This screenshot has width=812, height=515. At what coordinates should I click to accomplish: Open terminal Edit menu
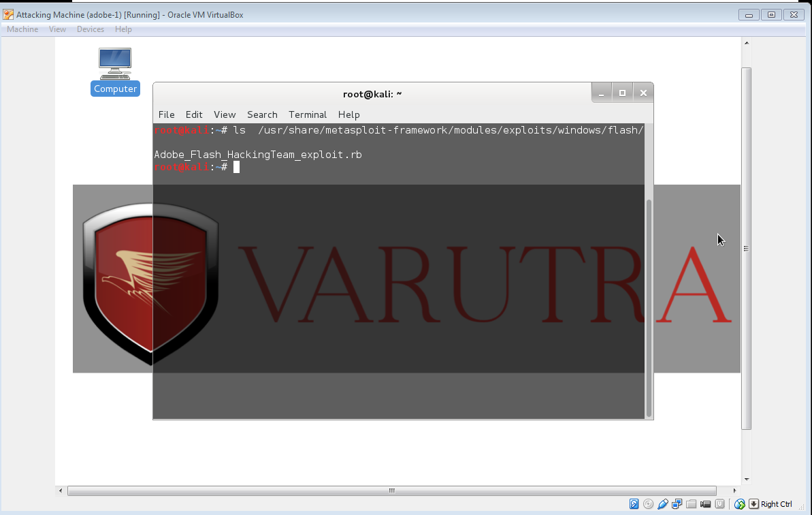(194, 114)
